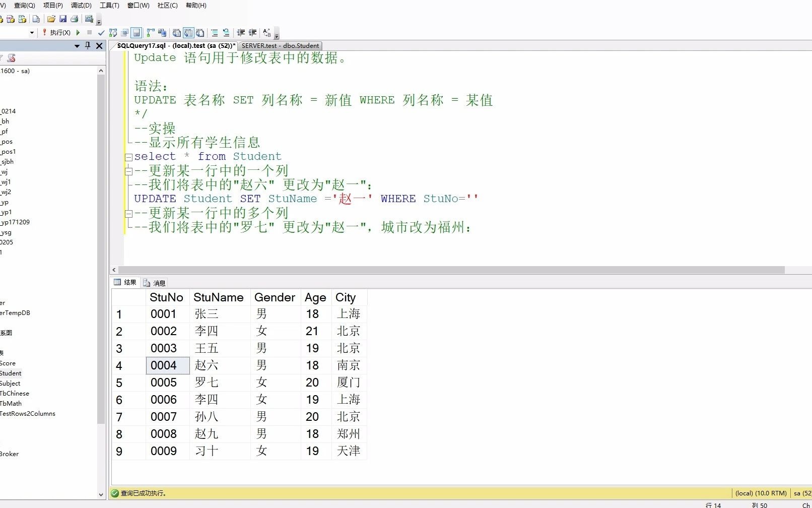Collapse the first 更新 comment outline block

pos(129,171)
